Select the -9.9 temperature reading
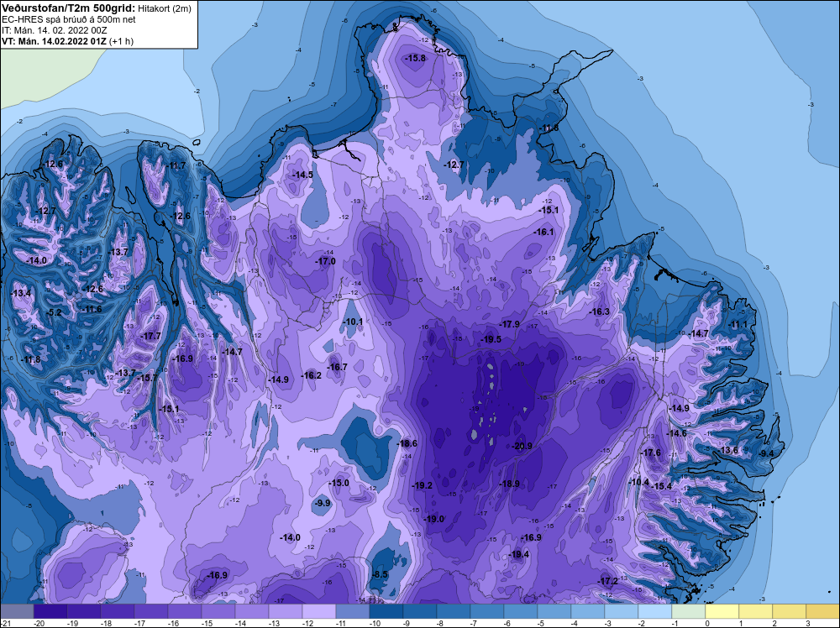Viewport: 840px width, 628px height. [323, 503]
